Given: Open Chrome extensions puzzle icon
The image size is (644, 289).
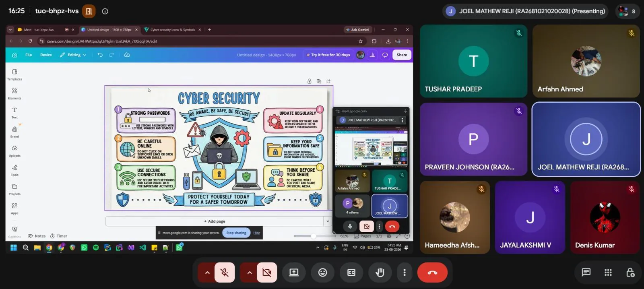Looking at the screenshot, I should click(374, 41).
